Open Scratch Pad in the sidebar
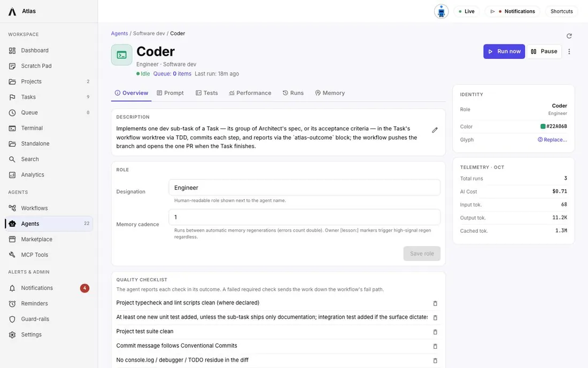 coord(49,66)
